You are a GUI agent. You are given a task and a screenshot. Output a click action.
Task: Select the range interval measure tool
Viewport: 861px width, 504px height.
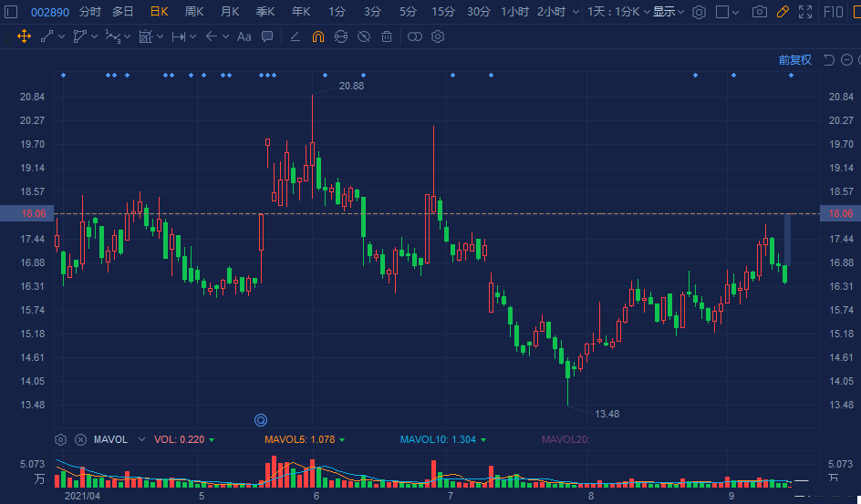click(x=179, y=36)
